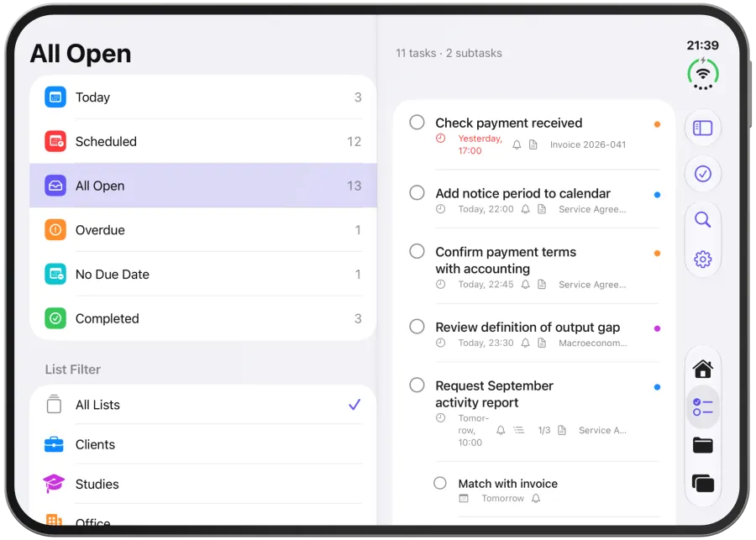Click bell icon on Check payment received
756x540 pixels.
point(517,144)
